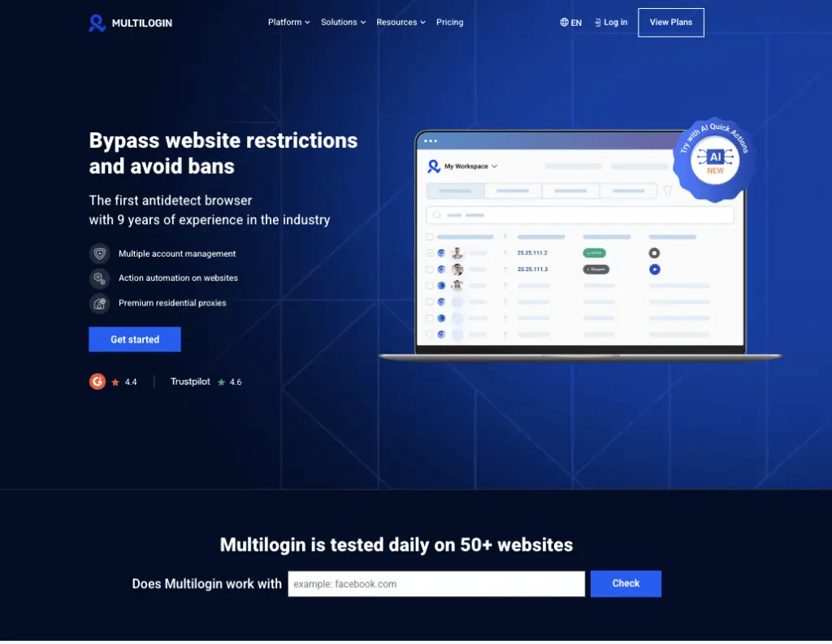
Task: Go to the Pricing page
Action: (x=449, y=22)
